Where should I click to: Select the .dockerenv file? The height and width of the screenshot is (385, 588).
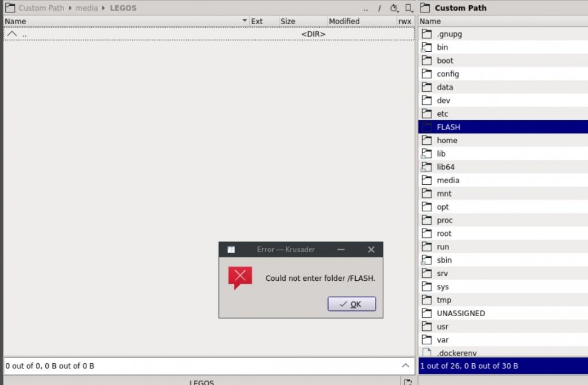[x=503, y=352]
